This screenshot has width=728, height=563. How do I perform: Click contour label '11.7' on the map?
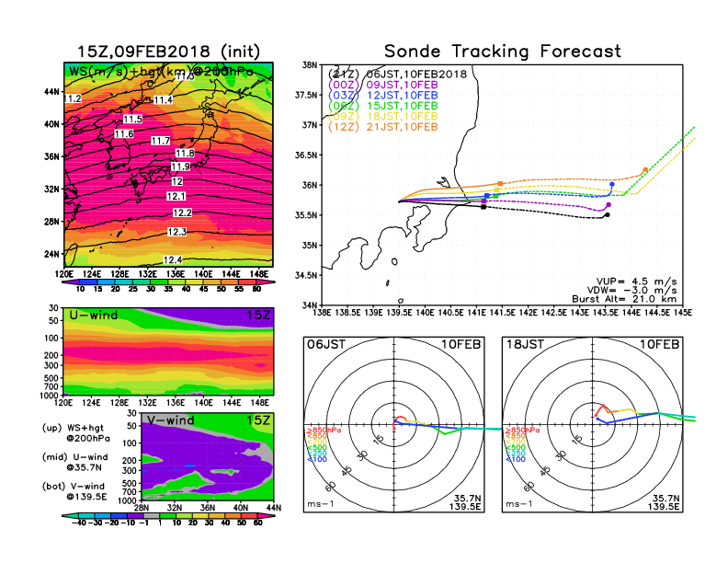(161, 141)
